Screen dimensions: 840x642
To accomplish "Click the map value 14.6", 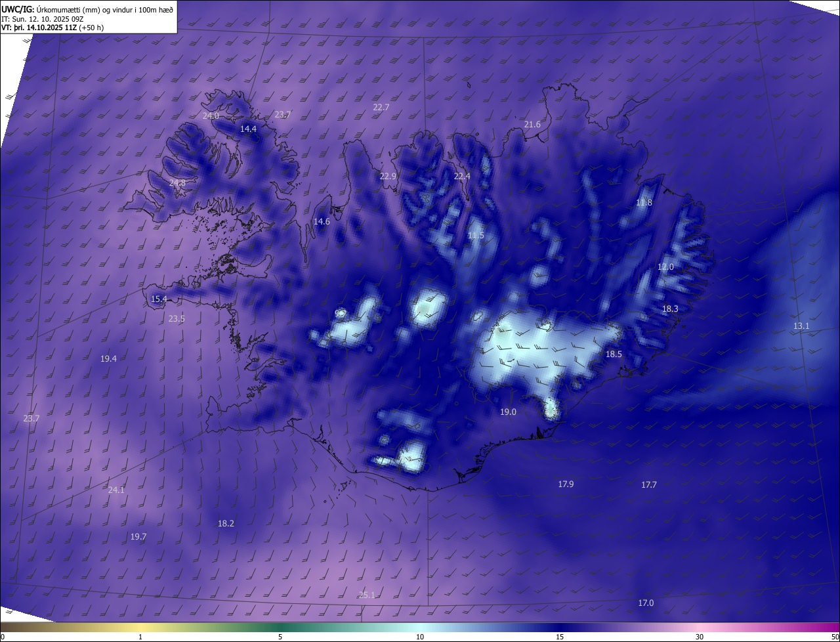I will [x=322, y=222].
